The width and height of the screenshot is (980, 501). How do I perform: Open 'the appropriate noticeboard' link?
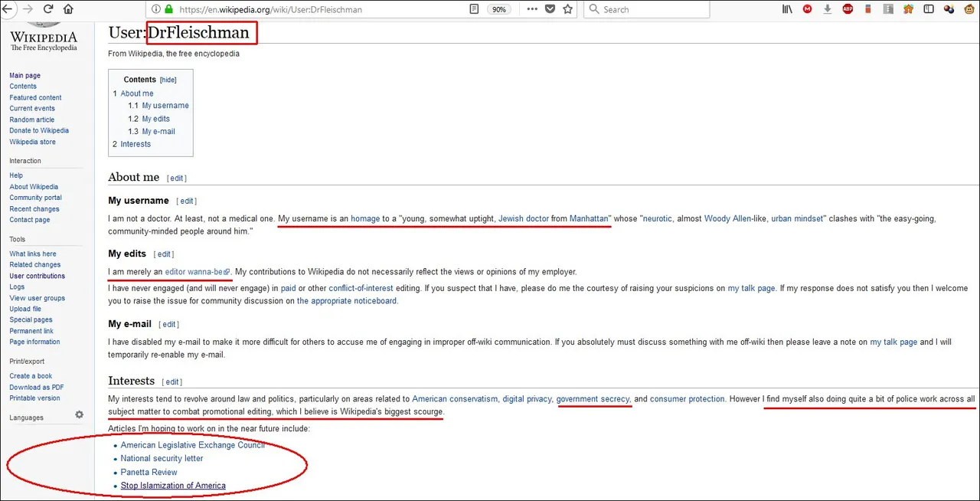(x=346, y=301)
